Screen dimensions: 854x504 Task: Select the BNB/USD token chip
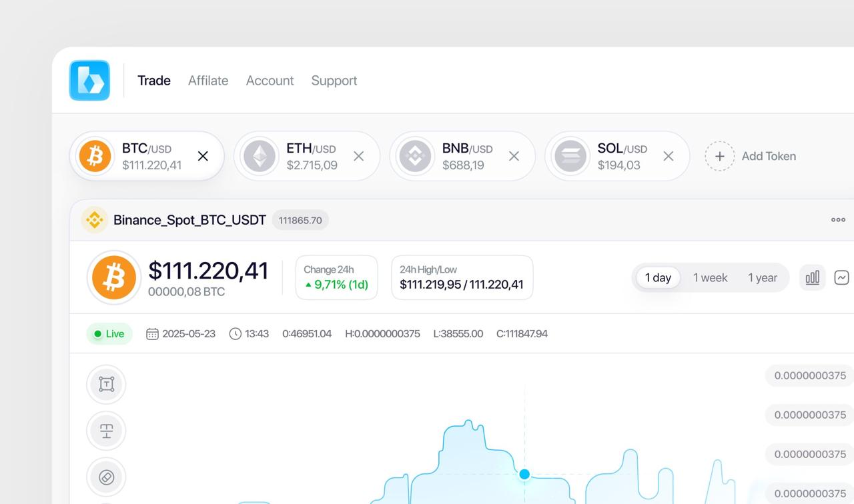pos(462,156)
